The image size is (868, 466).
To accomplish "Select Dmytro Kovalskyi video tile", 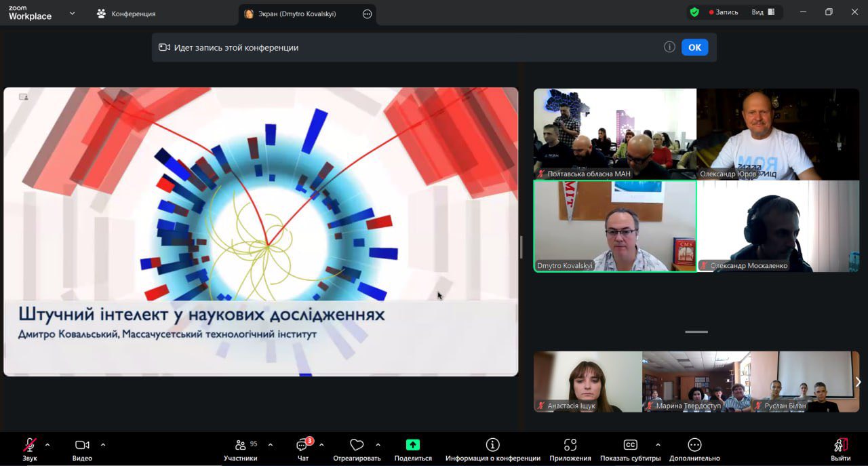I will [x=615, y=226].
